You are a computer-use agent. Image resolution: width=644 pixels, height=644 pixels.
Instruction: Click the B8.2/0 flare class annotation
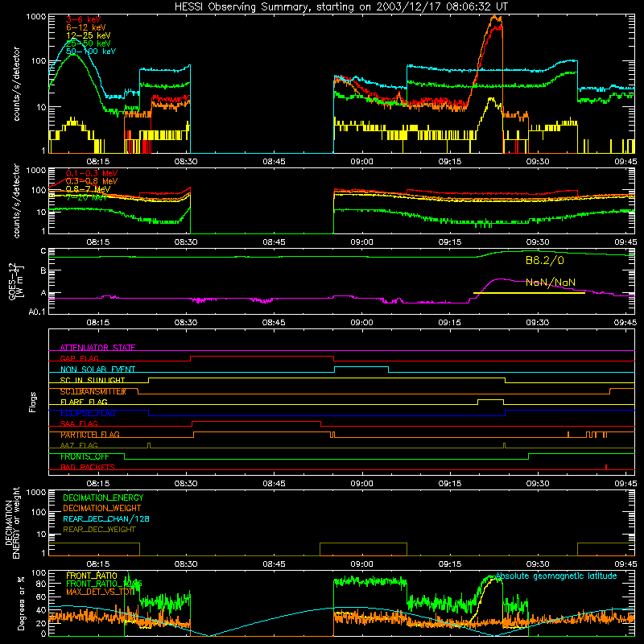(x=545, y=260)
